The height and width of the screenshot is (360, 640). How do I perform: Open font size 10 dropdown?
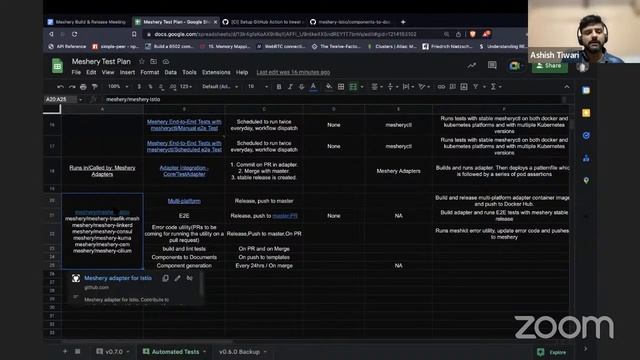click(258, 87)
